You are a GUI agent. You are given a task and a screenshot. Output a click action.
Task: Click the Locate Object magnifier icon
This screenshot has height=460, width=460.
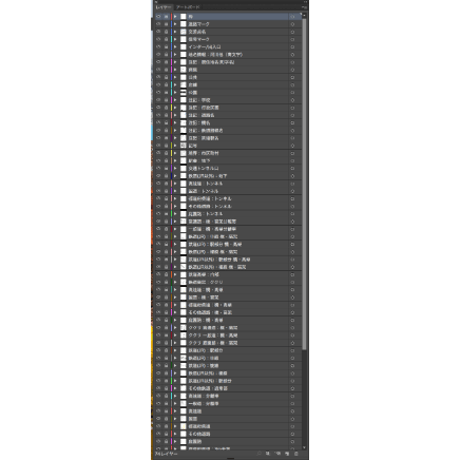coord(259,454)
